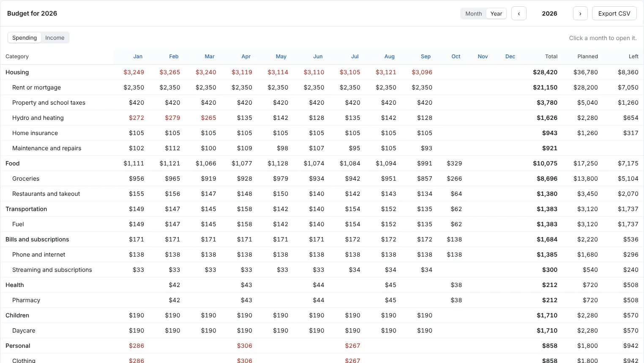The image size is (644, 363).
Task: Advance to the next year with the right chevron
Action: [x=580, y=14]
